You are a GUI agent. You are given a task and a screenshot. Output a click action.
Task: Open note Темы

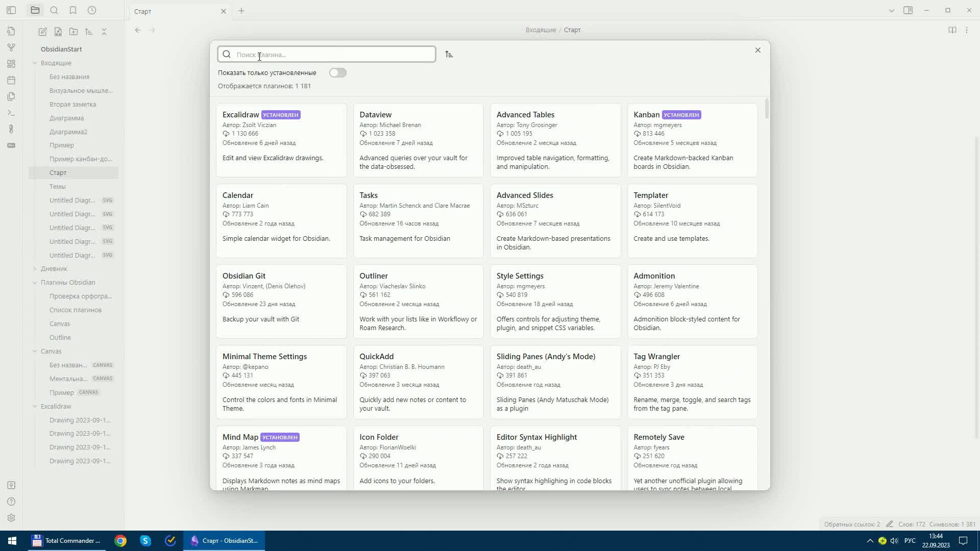58,187
